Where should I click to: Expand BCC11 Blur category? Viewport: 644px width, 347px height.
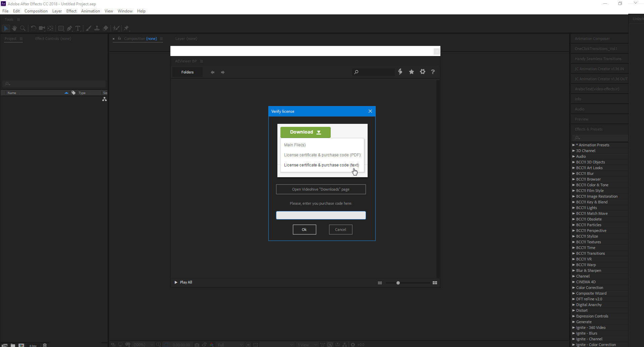pyautogui.click(x=574, y=173)
